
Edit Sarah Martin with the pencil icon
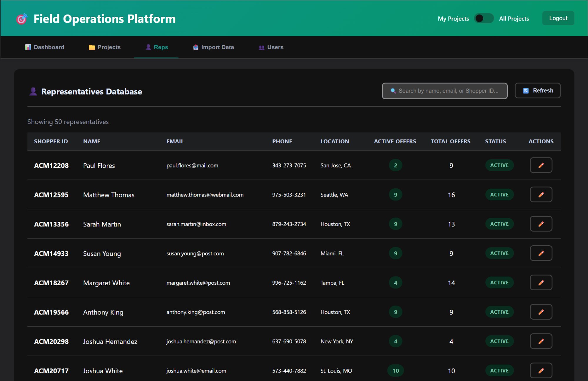click(541, 224)
